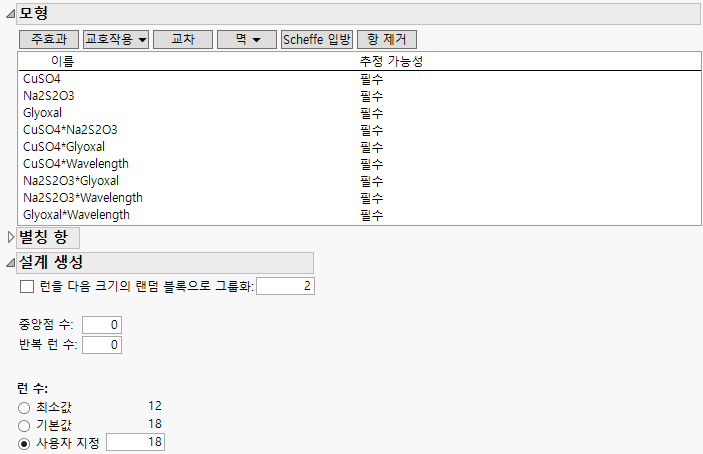Select the Na2S2O3 model term
Viewport: 703px width, 454px height.
[x=49, y=96]
